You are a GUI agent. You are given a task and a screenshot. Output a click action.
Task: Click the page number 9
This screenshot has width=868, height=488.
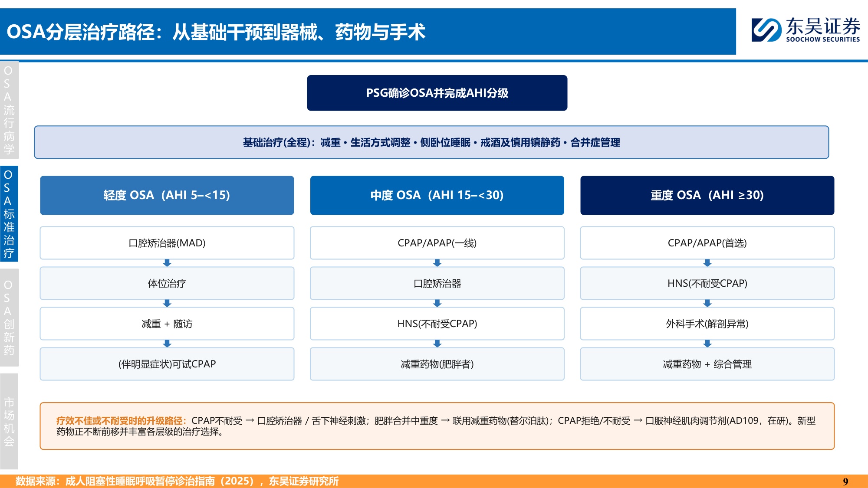pyautogui.click(x=845, y=481)
